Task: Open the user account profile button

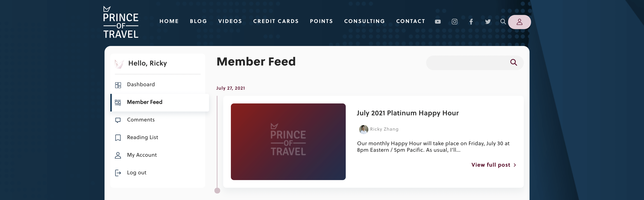Action: click(x=519, y=22)
